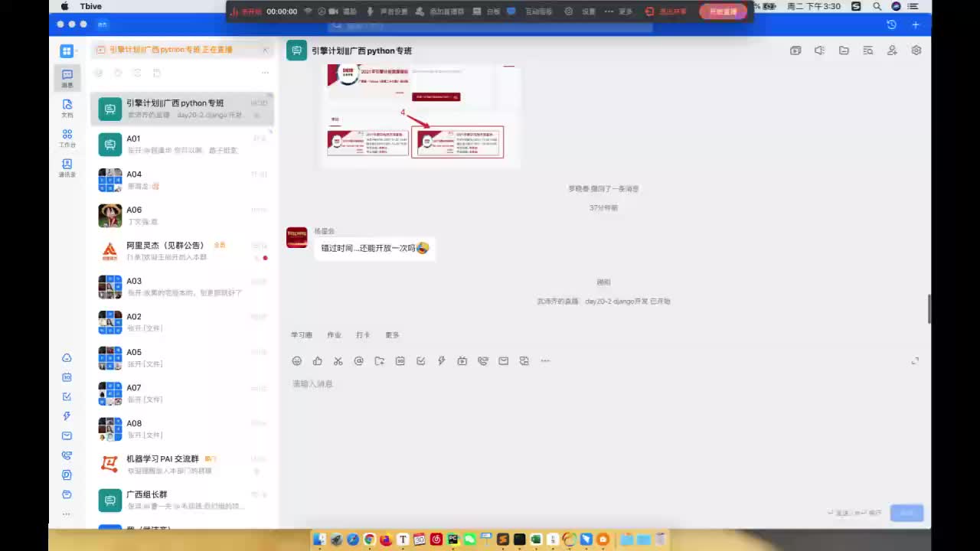Open the A07 group chat

point(182,393)
